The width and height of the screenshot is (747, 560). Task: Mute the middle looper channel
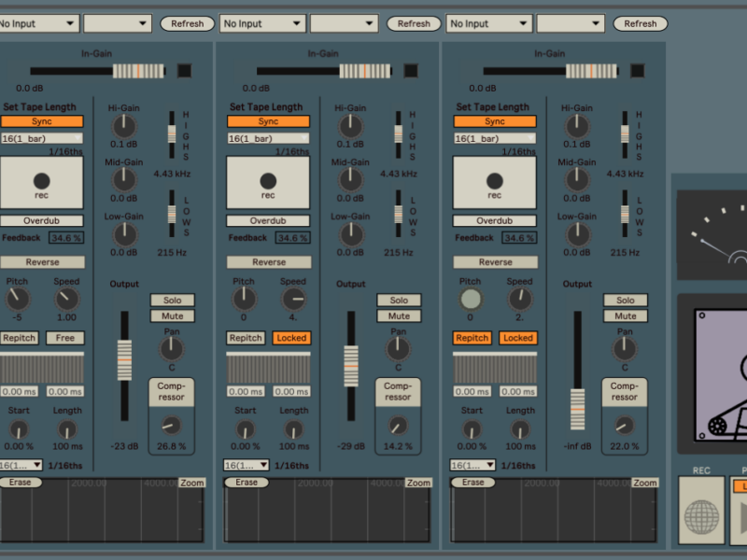(x=399, y=316)
